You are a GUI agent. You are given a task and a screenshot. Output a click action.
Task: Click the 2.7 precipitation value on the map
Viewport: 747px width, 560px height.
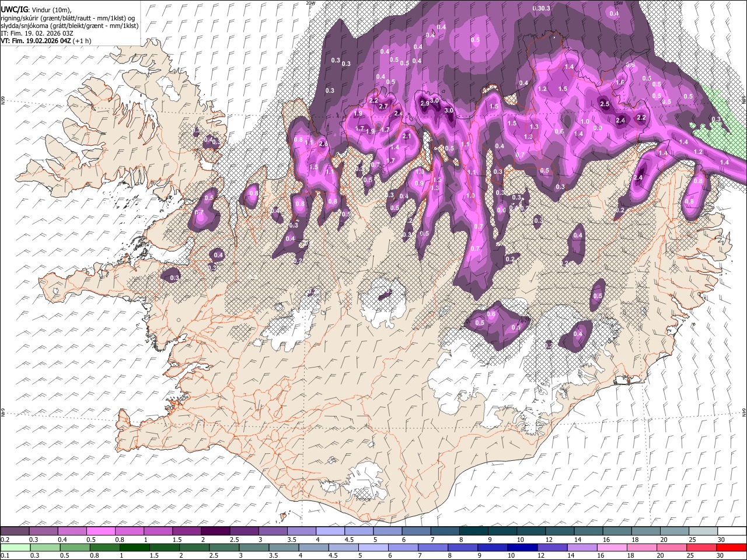click(x=383, y=107)
